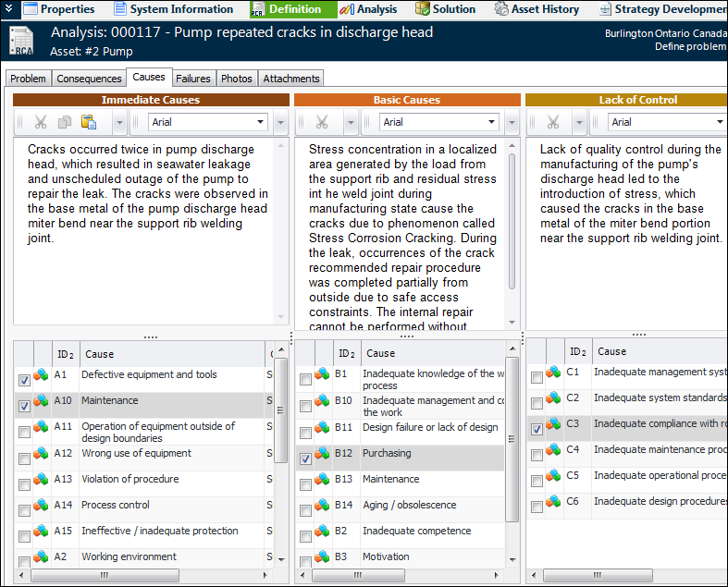Open the Consequences tab
Image resolution: width=728 pixels, height=587 pixels.
89,79
